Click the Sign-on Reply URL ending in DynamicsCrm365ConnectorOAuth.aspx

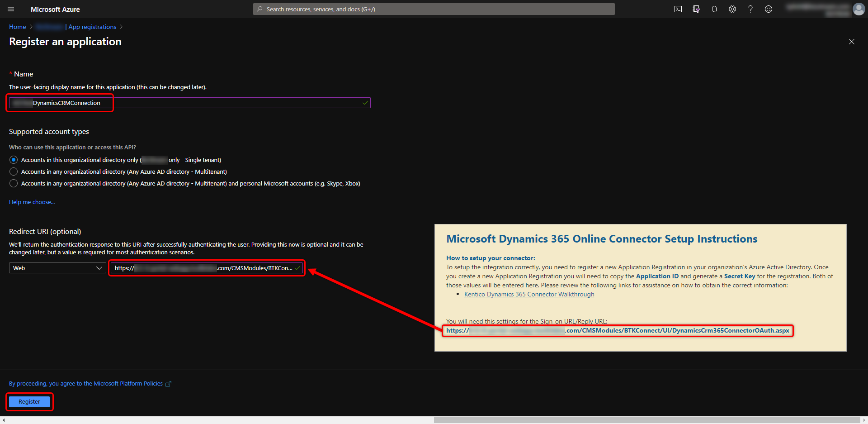coord(618,330)
